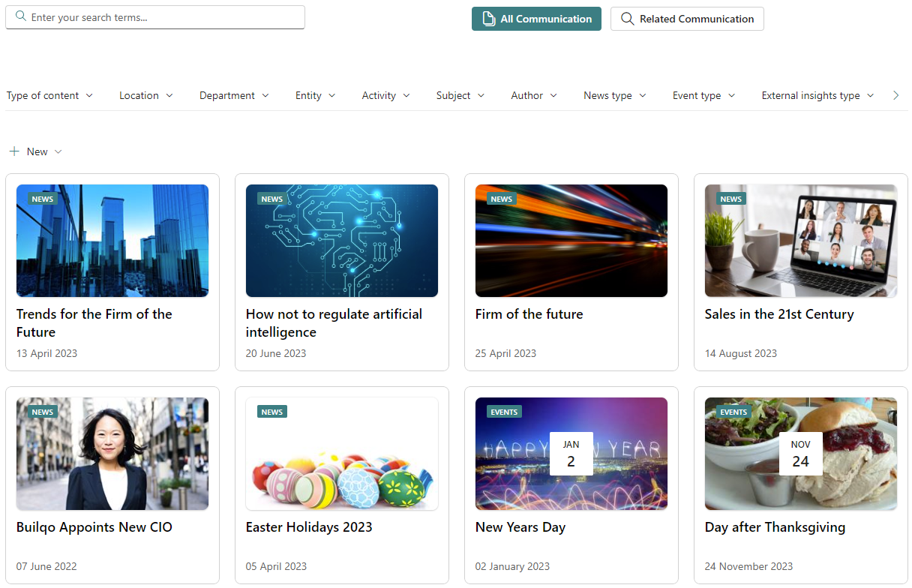Click the NEWS badge on the Firm of the future card

point(502,199)
